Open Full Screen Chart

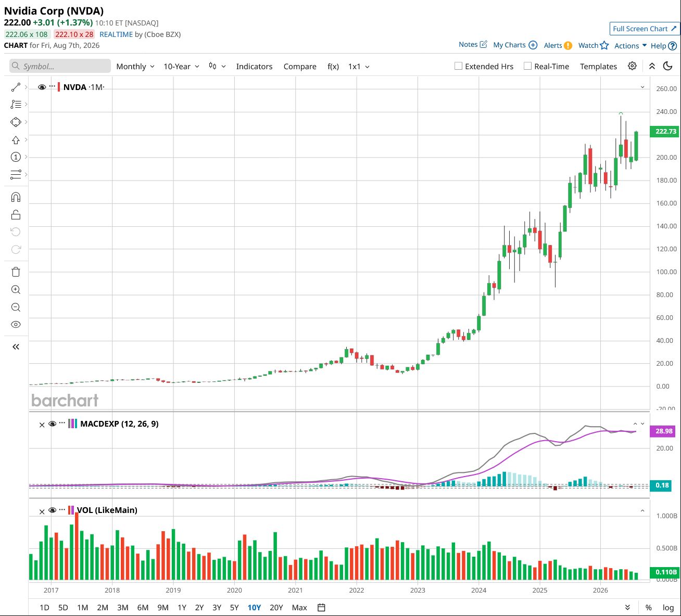645,29
